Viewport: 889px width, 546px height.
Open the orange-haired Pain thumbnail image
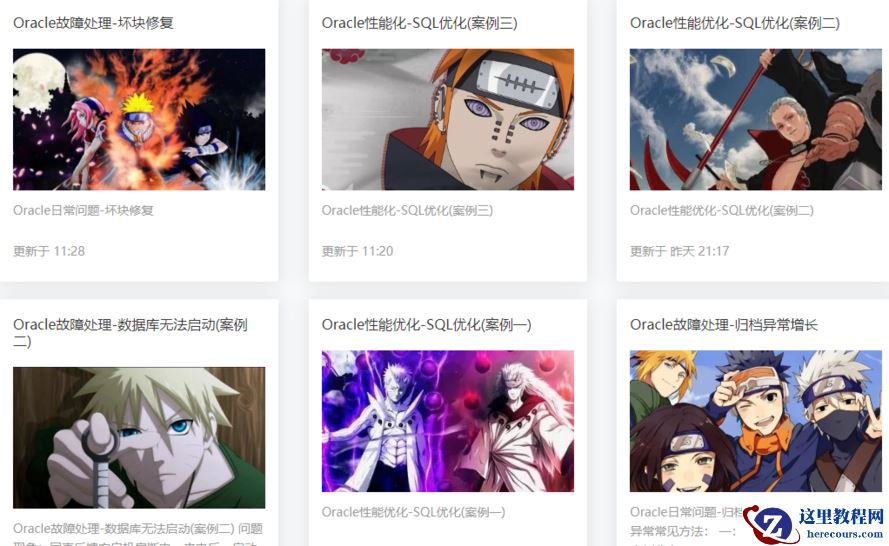[x=447, y=119]
